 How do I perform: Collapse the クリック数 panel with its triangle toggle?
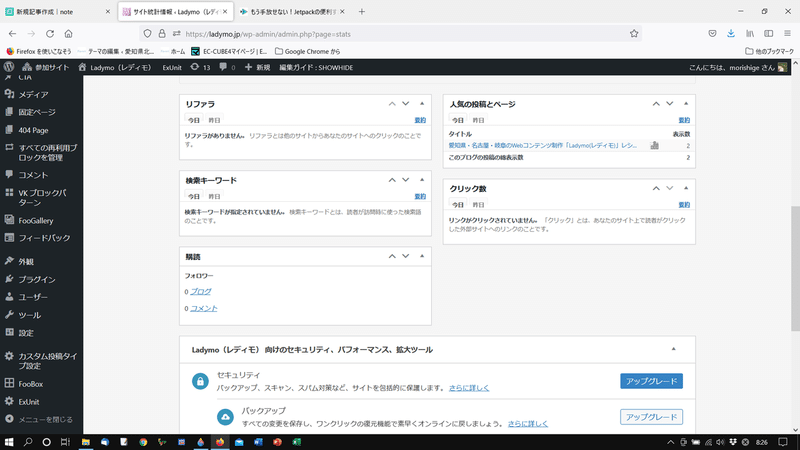[x=686, y=188]
